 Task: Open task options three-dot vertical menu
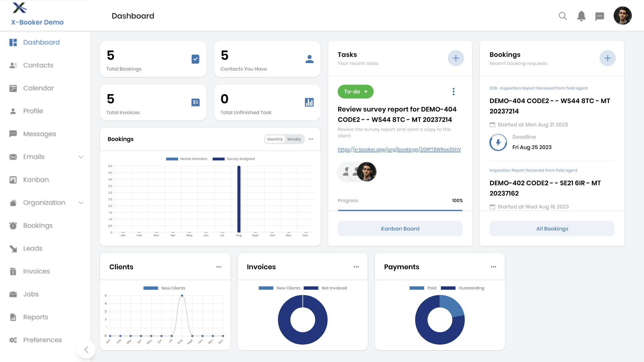[x=453, y=91]
